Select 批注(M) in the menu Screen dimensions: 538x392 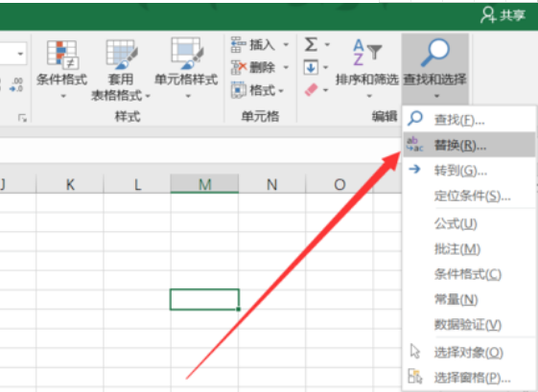click(x=469, y=248)
